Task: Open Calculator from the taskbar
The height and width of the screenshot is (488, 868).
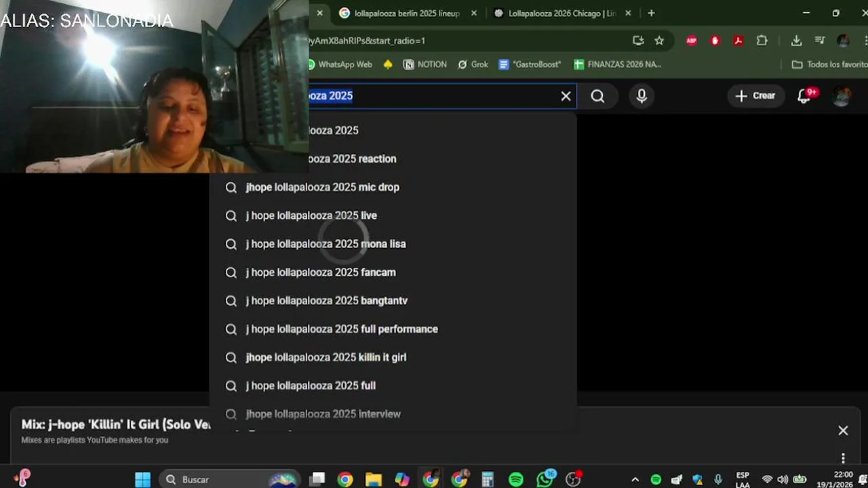Action: pyautogui.click(x=488, y=479)
